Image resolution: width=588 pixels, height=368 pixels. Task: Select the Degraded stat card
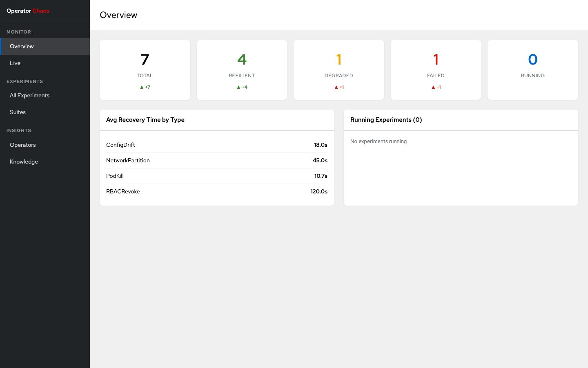pos(339,70)
